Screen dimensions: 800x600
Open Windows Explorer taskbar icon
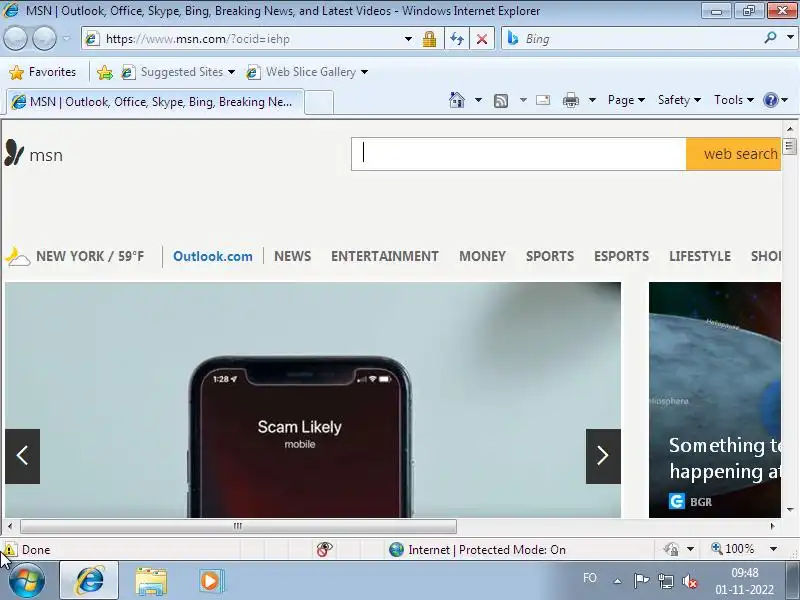click(151, 582)
